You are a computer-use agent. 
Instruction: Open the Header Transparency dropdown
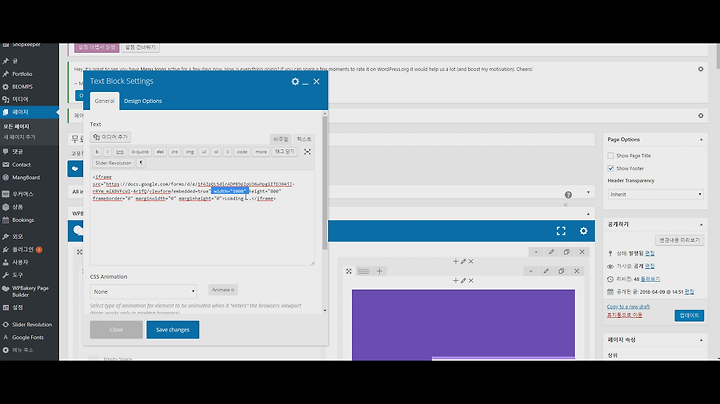pyautogui.click(x=655, y=194)
